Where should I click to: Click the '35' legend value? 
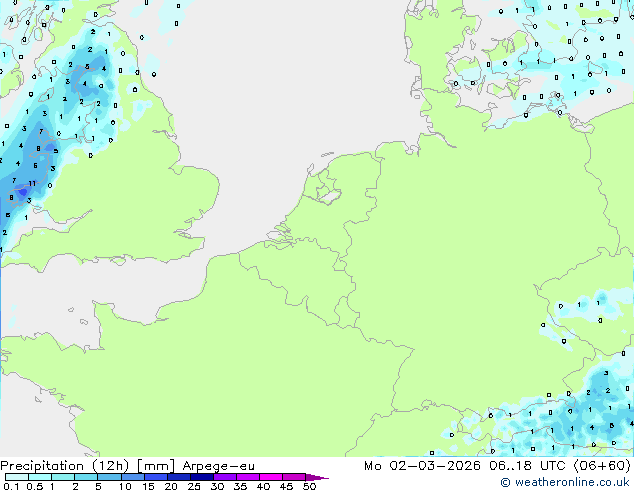click(x=240, y=486)
